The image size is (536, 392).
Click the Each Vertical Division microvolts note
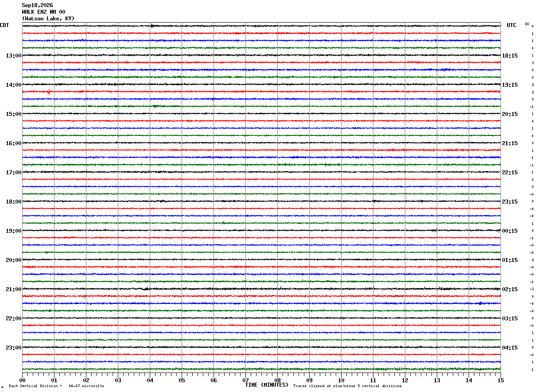[x=56, y=386]
